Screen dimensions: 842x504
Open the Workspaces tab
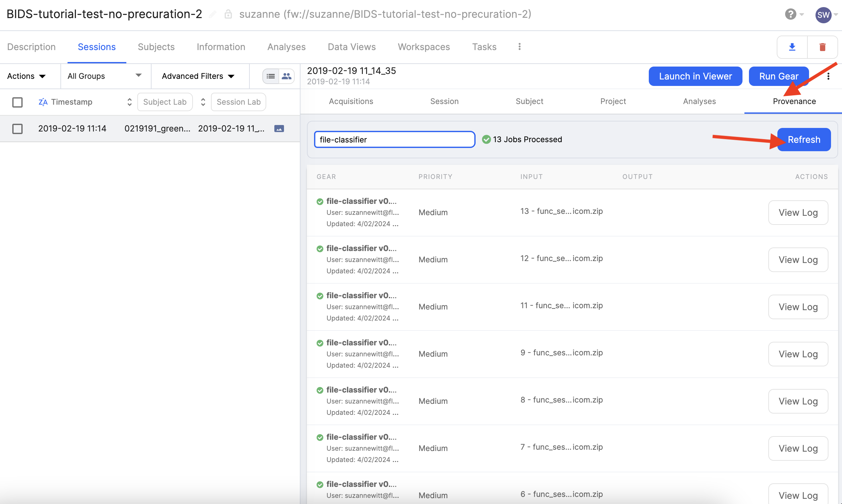coord(424,47)
